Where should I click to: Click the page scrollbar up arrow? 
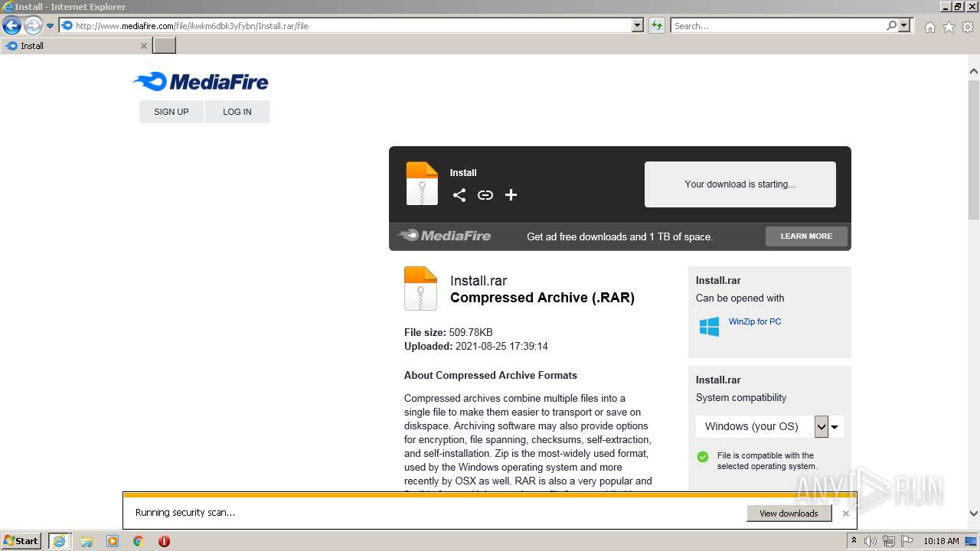point(973,72)
